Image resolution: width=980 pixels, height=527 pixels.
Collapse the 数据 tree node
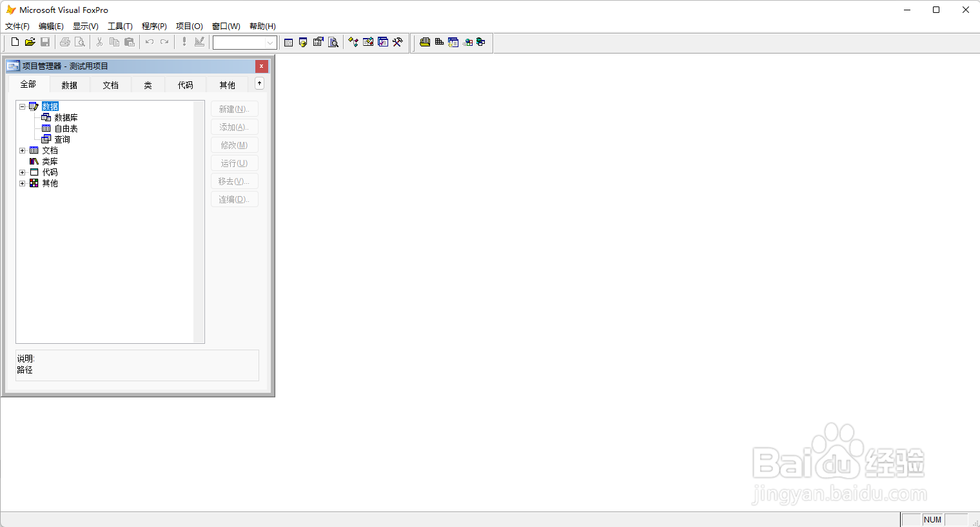22,106
